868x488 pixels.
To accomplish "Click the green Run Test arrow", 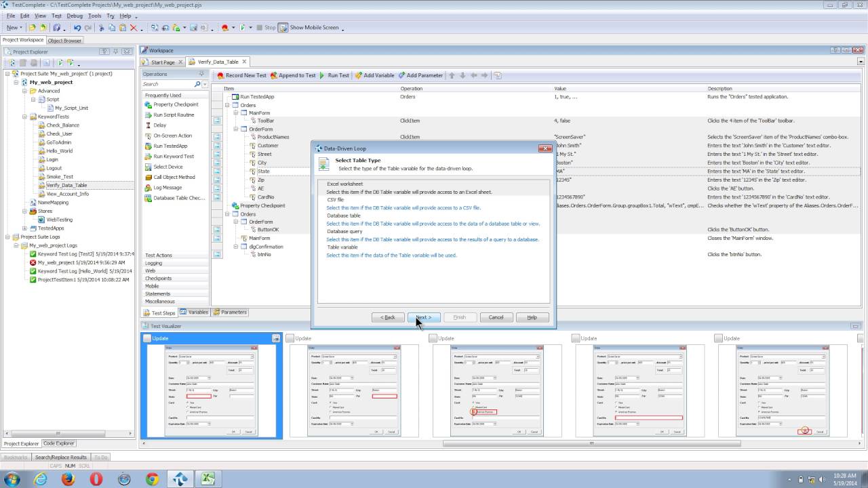I will point(323,75).
